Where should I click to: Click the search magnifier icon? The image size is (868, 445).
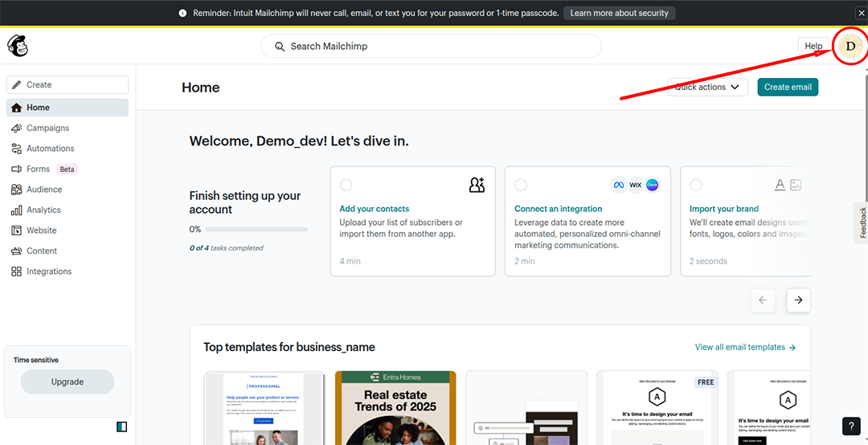(280, 47)
